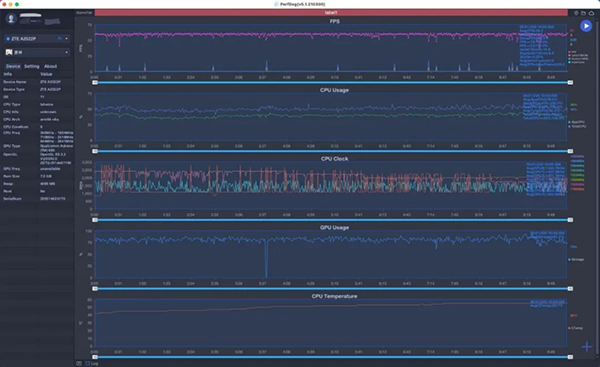Click the blue plus add-chart icon
The height and width of the screenshot is (367, 600).
click(x=586, y=347)
